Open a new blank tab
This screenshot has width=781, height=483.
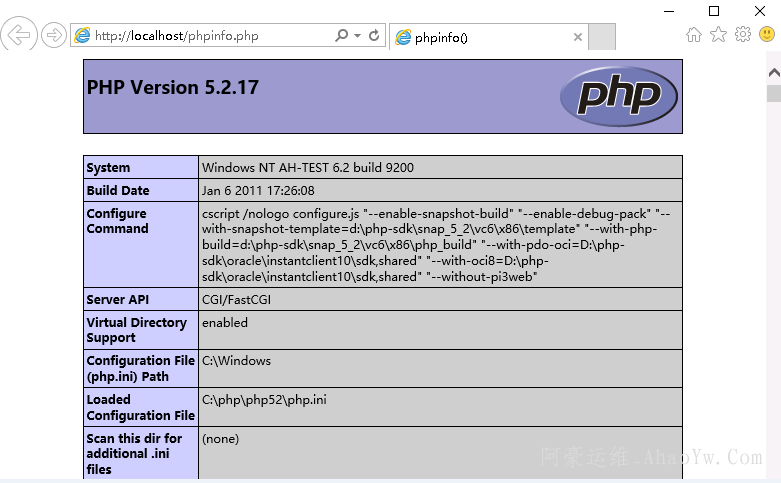(601, 37)
